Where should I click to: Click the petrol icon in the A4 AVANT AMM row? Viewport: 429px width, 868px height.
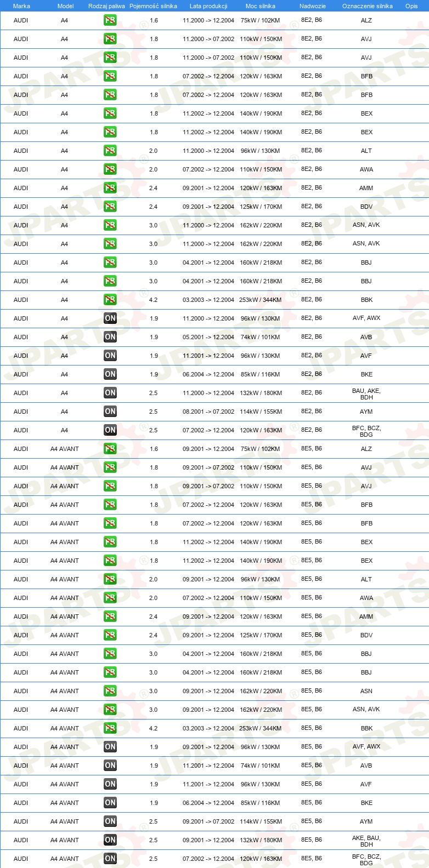pyautogui.click(x=110, y=616)
